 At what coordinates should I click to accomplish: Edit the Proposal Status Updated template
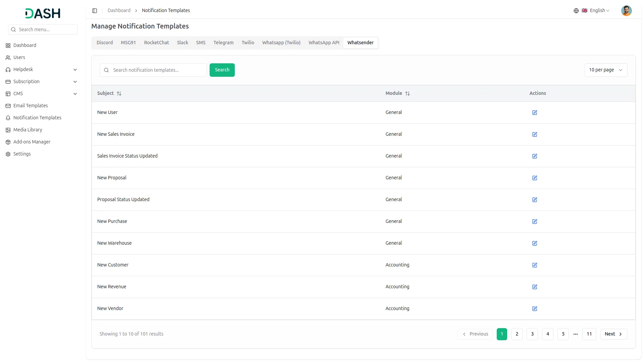[x=535, y=200]
